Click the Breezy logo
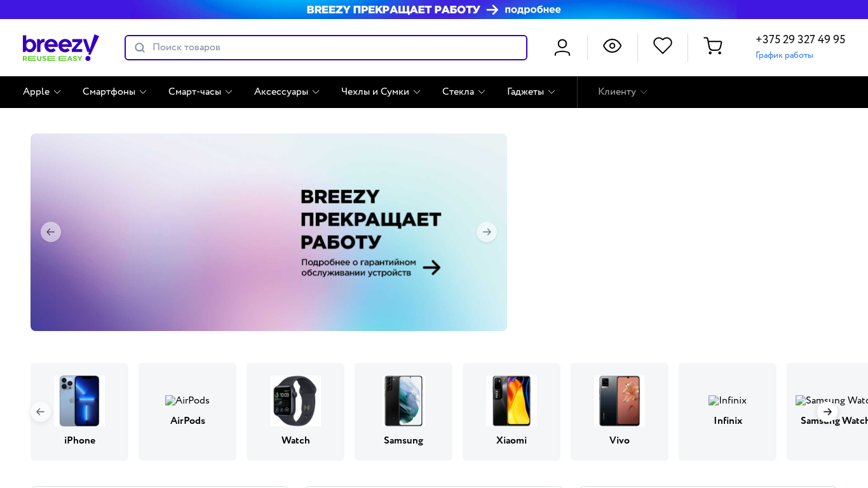Image resolution: width=868 pixels, height=488 pixels. pyautogui.click(x=61, y=48)
